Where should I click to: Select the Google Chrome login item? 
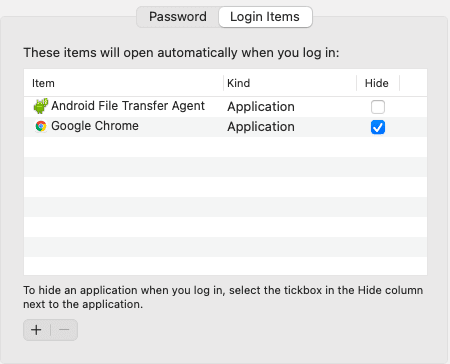(x=225, y=127)
